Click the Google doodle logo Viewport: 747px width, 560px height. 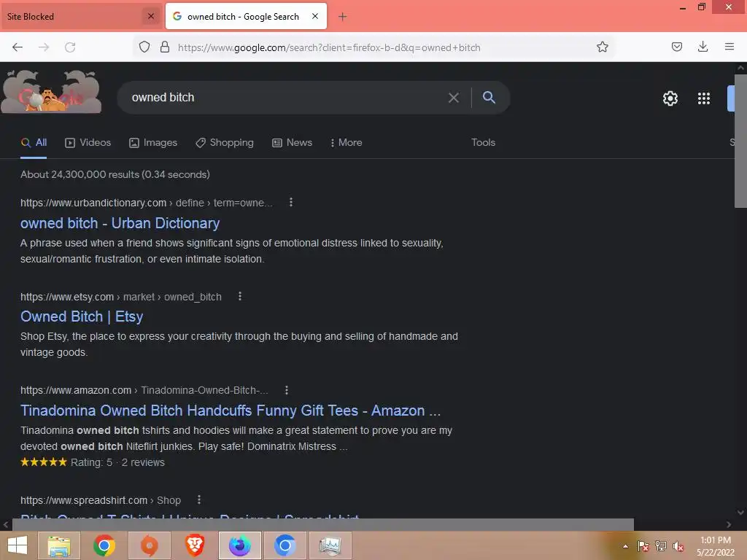coord(52,91)
